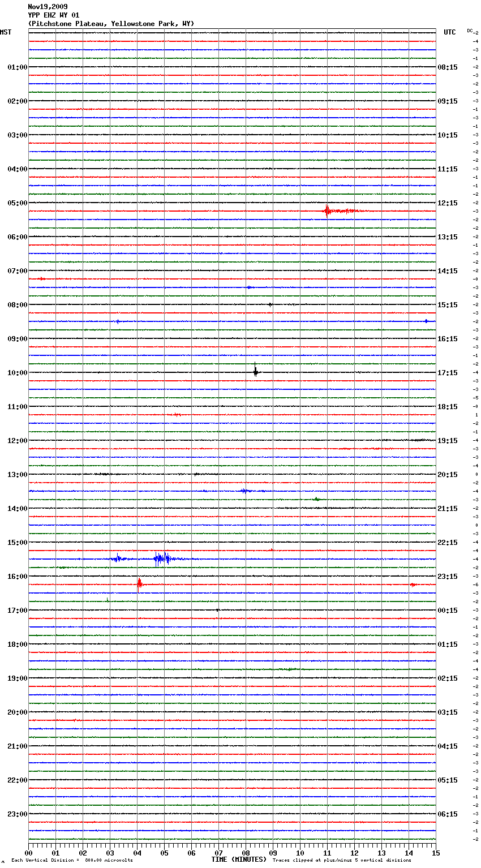Select the 03:00 MST time label
This screenshot has height=868, width=481.
(17, 135)
